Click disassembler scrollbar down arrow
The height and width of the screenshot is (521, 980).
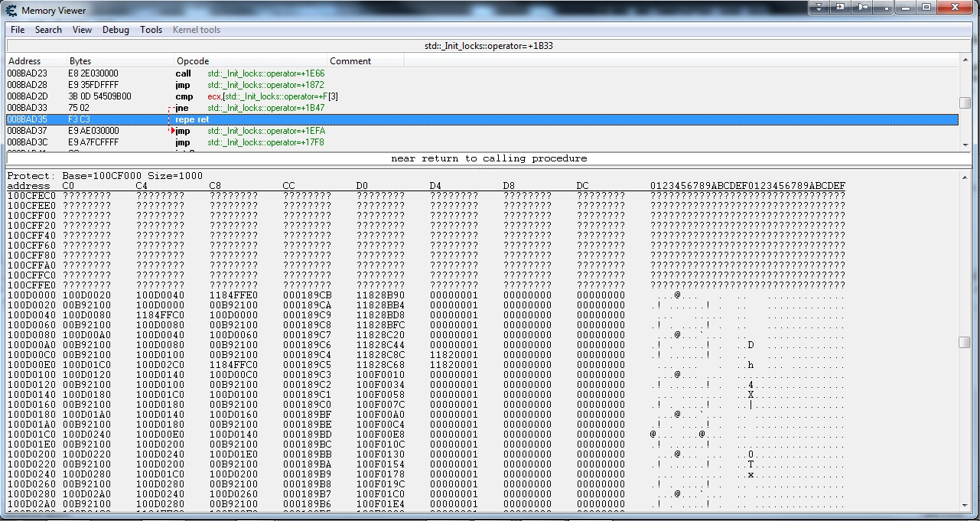point(965,144)
